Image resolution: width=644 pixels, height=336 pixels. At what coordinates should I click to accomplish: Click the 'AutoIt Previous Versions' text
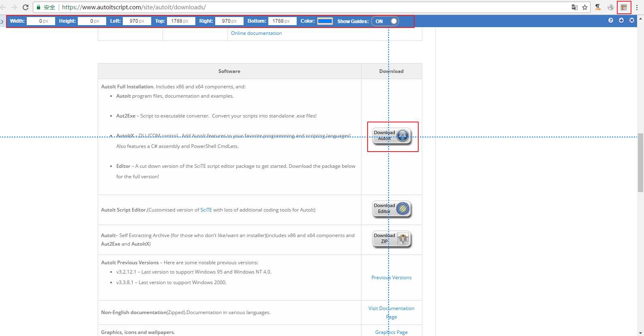[x=130, y=263]
